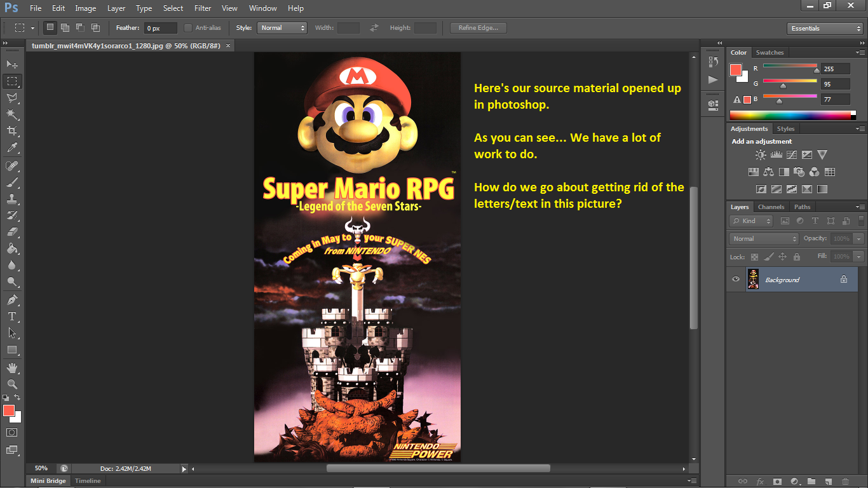Select the Eyedropper tool
Image resolution: width=868 pixels, height=488 pixels.
coord(12,147)
